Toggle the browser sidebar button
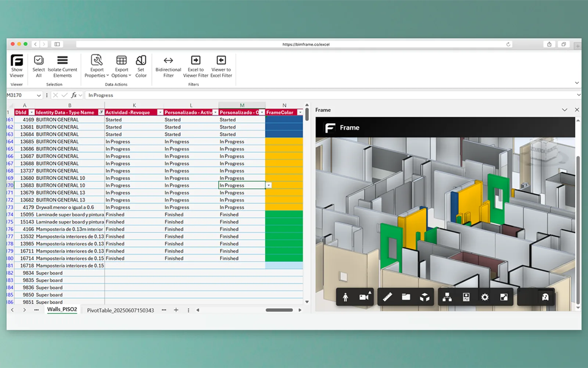Viewport: 588px width, 368px height. pos(57,44)
